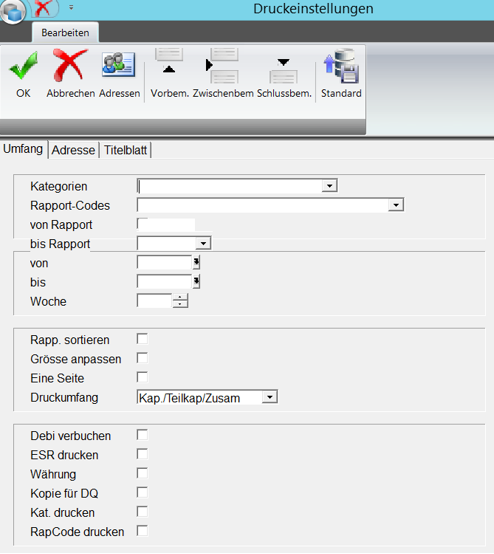This screenshot has height=554, width=494.
Task: Toggle the Grösse anpassen checkbox
Action: click(x=142, y=358)
